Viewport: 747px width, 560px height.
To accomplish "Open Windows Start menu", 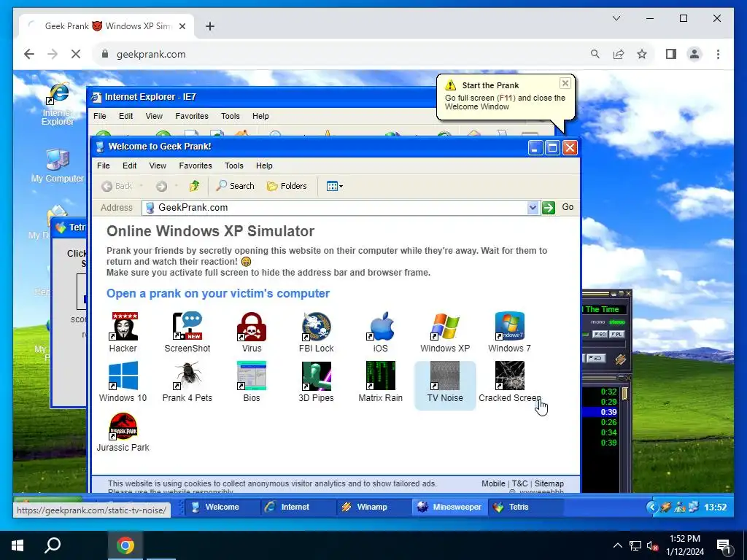I will (x=18, y=545).
